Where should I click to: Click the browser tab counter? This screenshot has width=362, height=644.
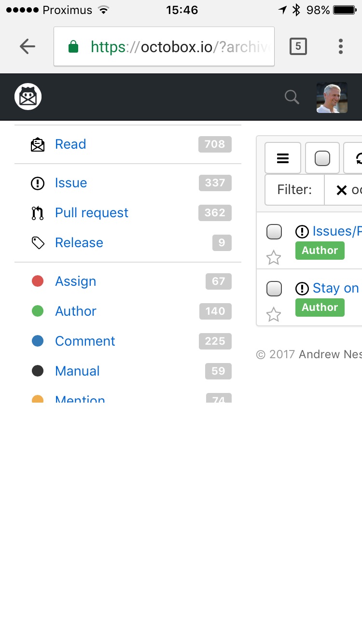tap(298, 46)
